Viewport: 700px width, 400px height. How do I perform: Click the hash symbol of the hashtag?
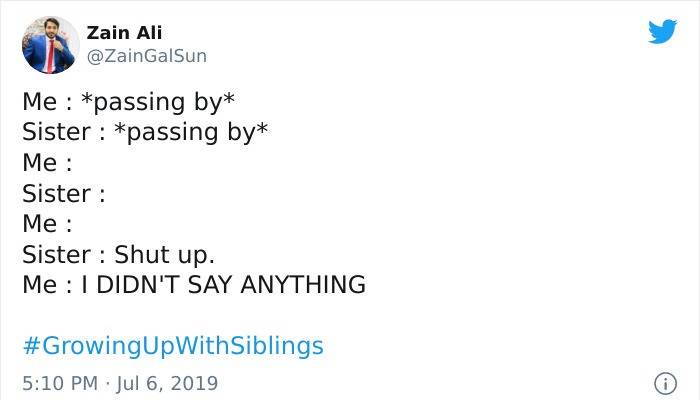pyautogui.click(x=31, y=346)
